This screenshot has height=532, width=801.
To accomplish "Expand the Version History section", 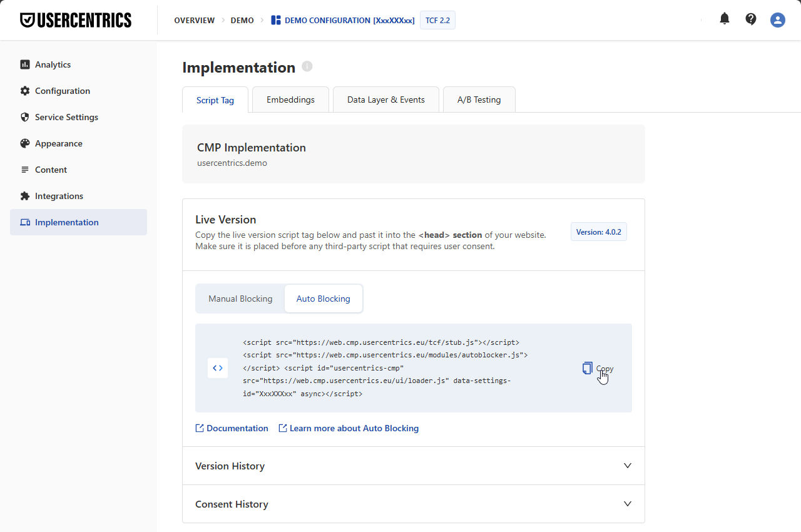I will click(414, 466).
